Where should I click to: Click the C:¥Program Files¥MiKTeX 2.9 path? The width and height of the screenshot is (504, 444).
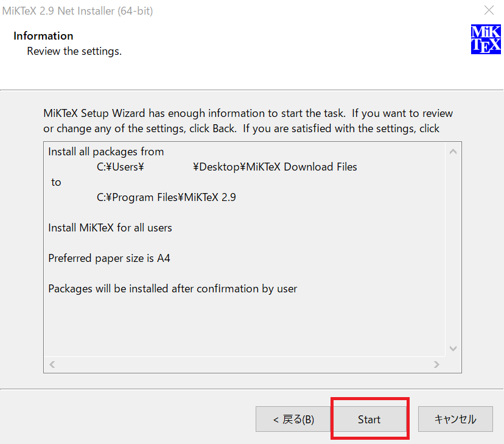(x=166, y=197)
